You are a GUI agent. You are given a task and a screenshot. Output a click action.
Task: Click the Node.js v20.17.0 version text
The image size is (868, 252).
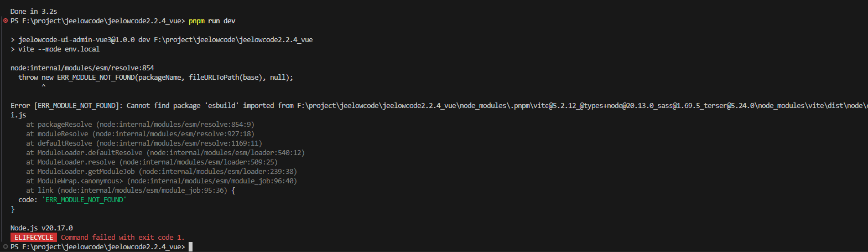tap(41, 228)
